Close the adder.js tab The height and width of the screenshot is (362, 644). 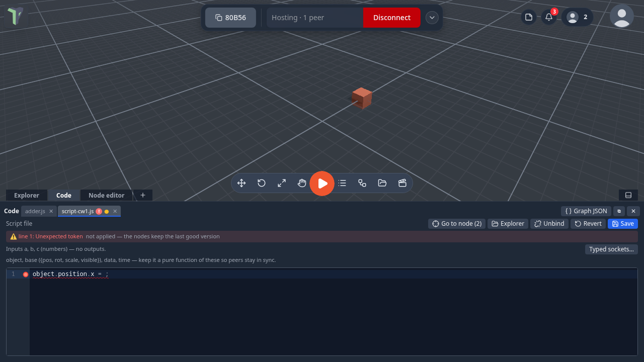point(51,211)
